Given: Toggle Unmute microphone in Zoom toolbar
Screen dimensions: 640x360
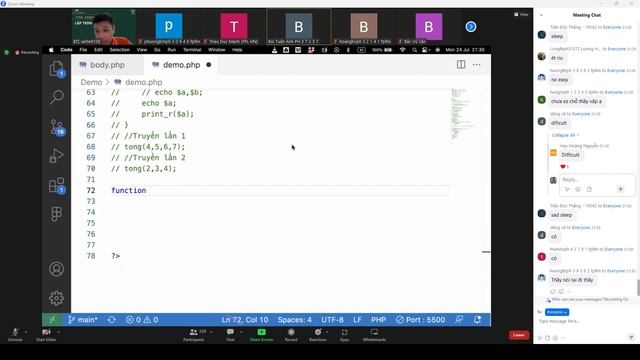Looking at the screenshot, I should click(x=15, y=335).
